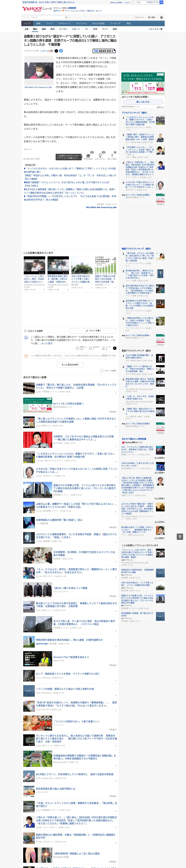
Task: Toggle the コメント非表示 checkbox
Action: pos(102,371)
